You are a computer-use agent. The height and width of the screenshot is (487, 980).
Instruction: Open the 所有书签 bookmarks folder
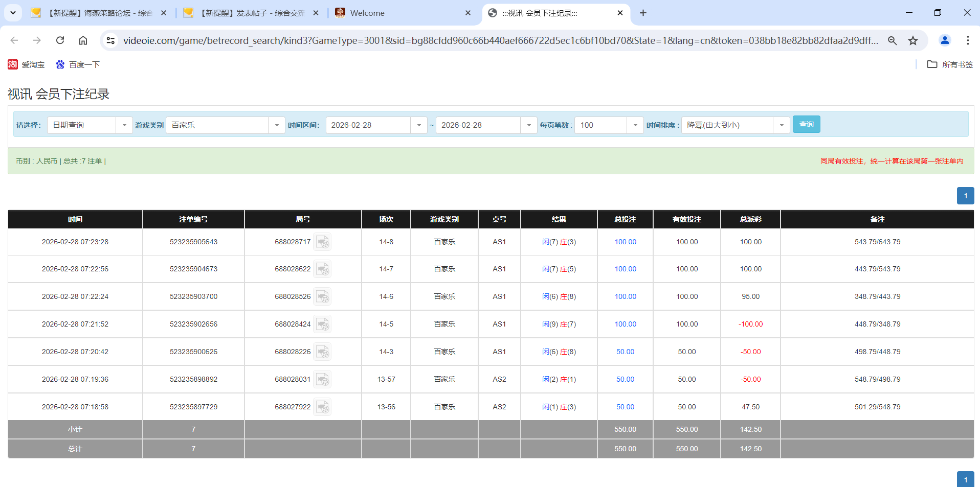pos(949,64)
